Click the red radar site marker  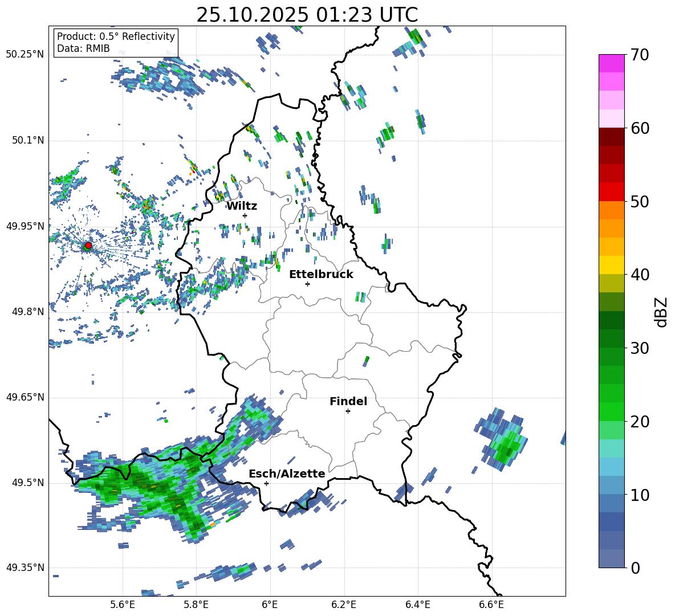tap(88, 245)
